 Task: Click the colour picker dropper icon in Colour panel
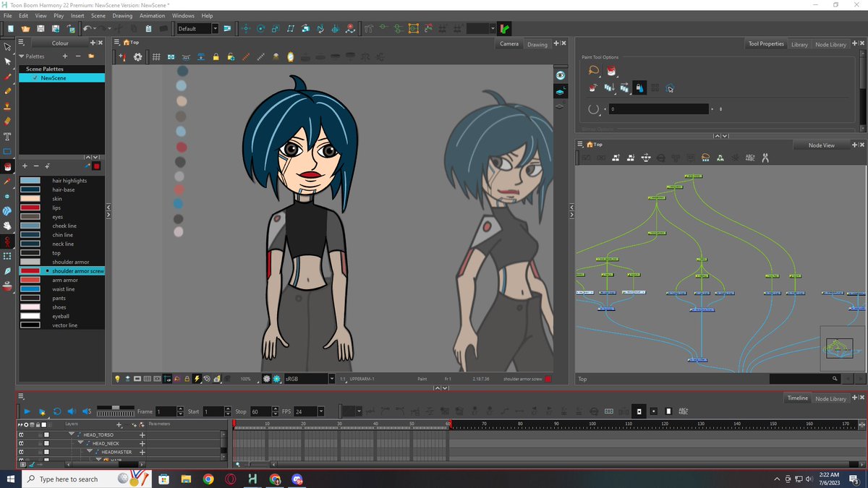point(87,166)
